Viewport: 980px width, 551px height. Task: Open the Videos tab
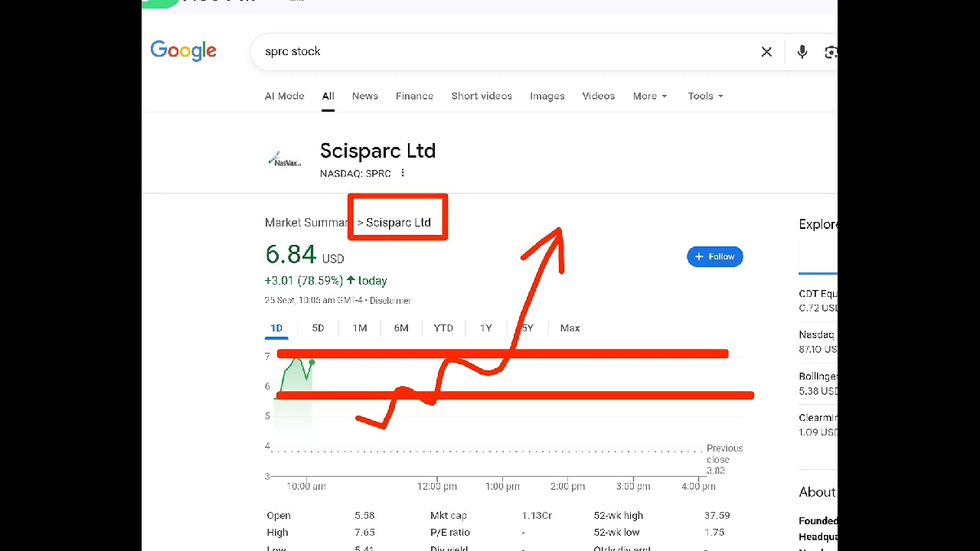coord(598,96)
